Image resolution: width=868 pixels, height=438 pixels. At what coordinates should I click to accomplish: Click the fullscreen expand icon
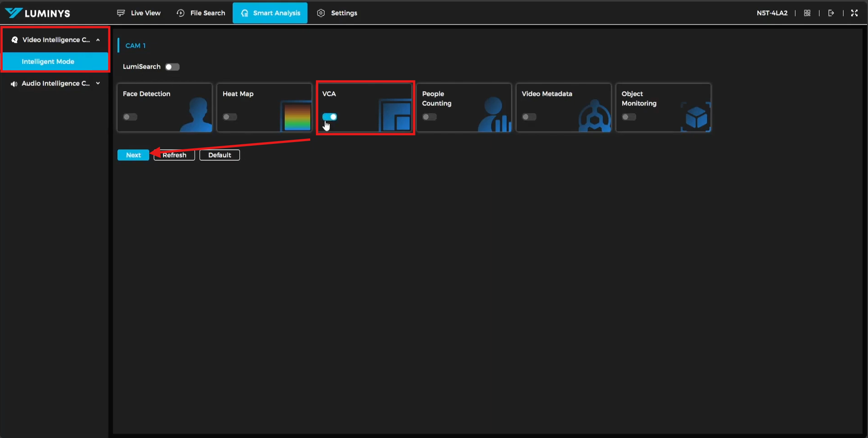pos(854,13)
